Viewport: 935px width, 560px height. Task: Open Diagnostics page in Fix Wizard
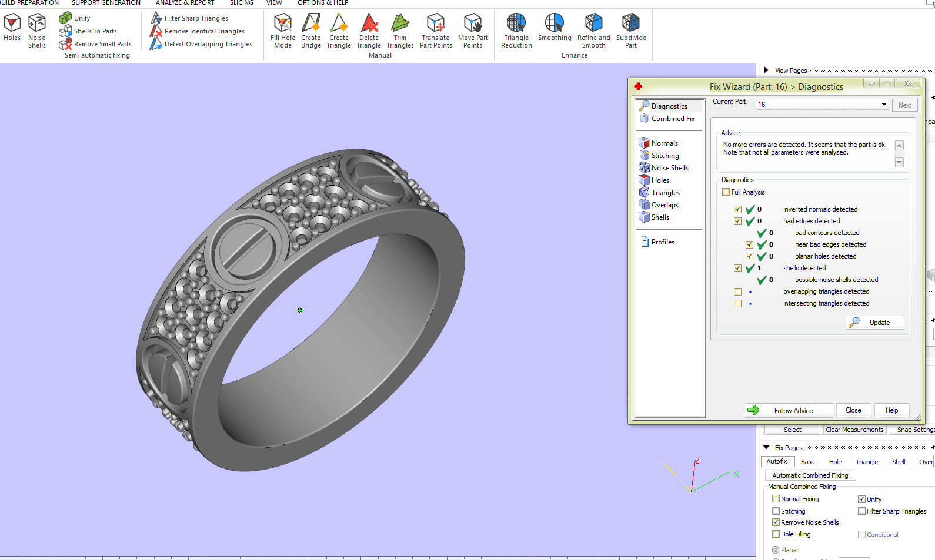click(669, 106)
